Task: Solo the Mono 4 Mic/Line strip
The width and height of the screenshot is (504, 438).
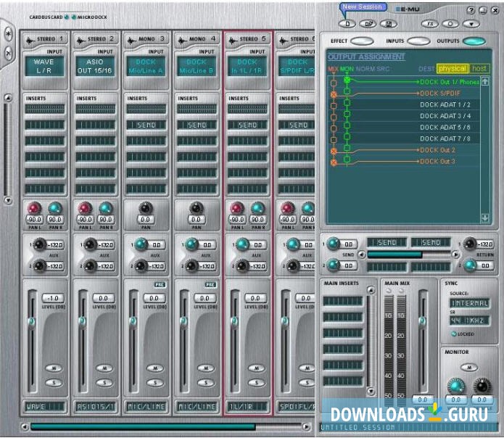Action: tap(206, 383)
